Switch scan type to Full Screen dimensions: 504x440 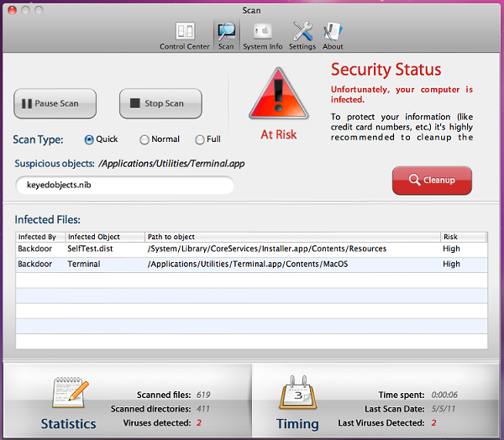pos(200,139)
